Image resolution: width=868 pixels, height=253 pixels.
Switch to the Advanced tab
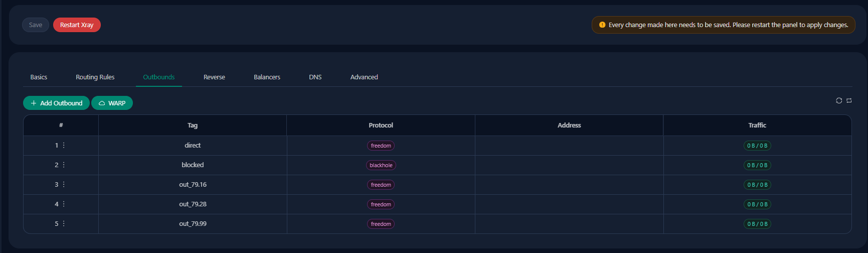click(364, 77)
